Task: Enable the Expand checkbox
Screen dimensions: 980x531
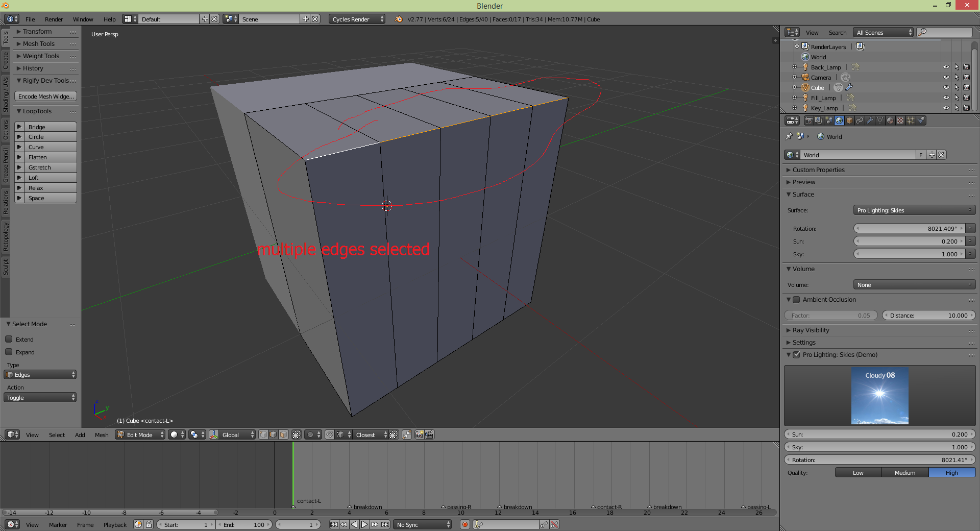Action: tap(9, 352)
